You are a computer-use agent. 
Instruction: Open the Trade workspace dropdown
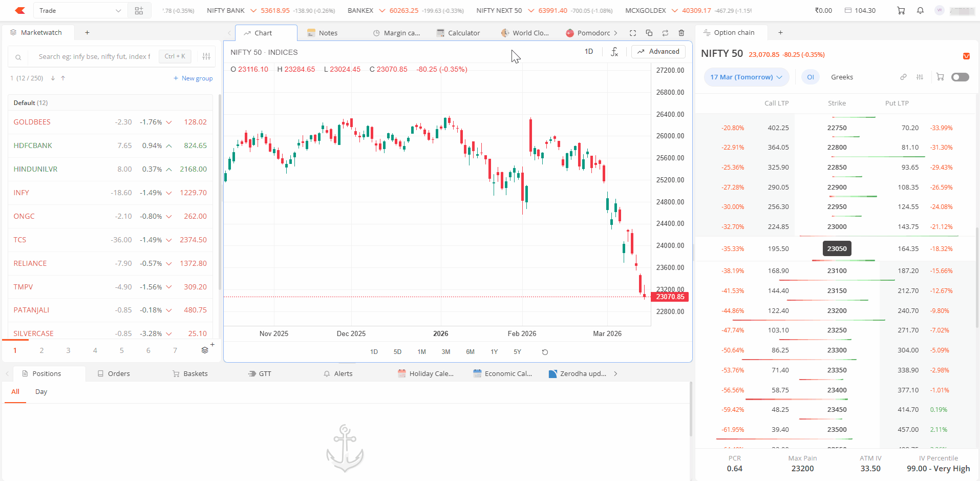coord(80,10)
